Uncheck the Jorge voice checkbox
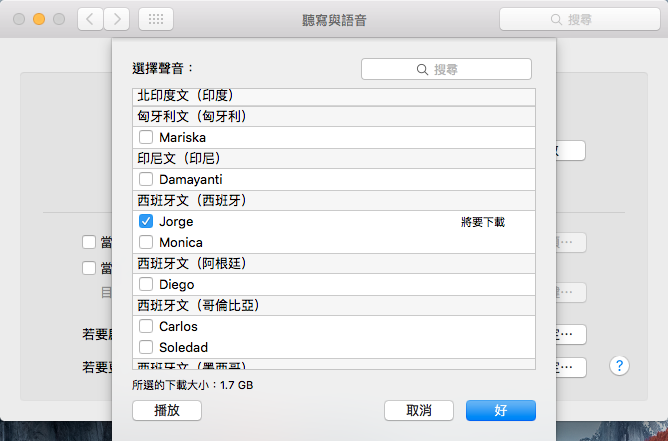The width and height of the screenshot is (668, 441). point(146,221)
